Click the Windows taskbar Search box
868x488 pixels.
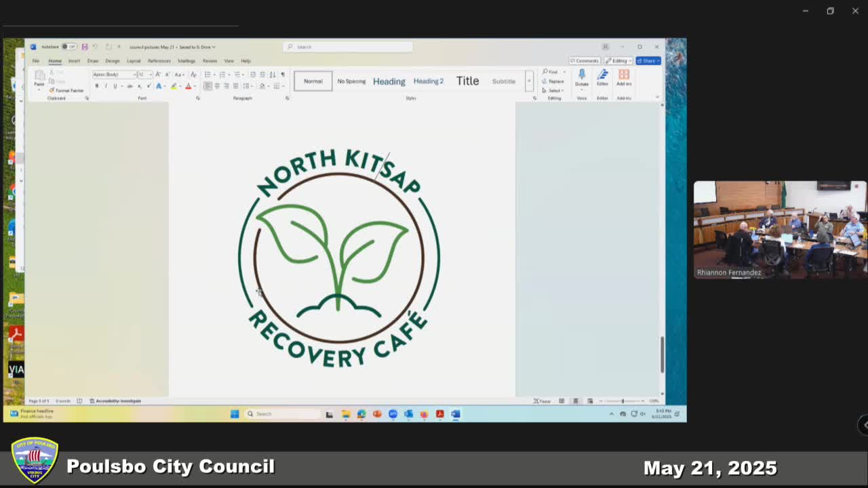tap(281, 413)
